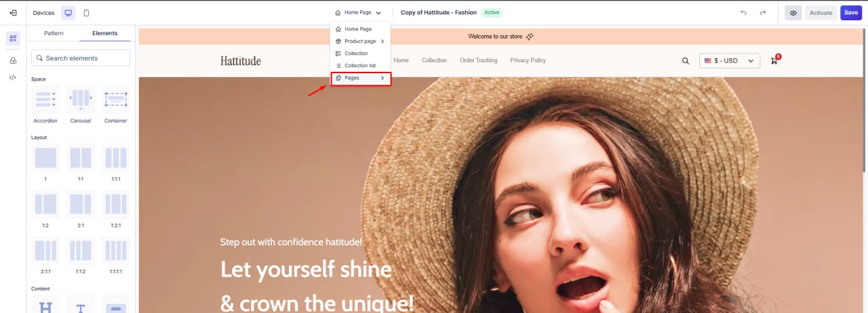Click the Save button
Image resolution: width=868 pixels, height=313 pixels.
850,13
